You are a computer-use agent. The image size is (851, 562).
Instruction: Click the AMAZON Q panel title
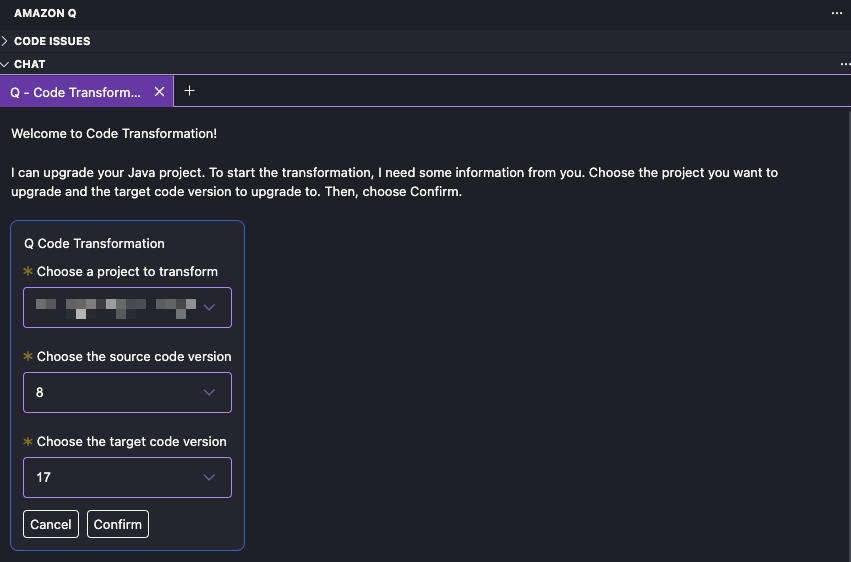click(45, 14)
